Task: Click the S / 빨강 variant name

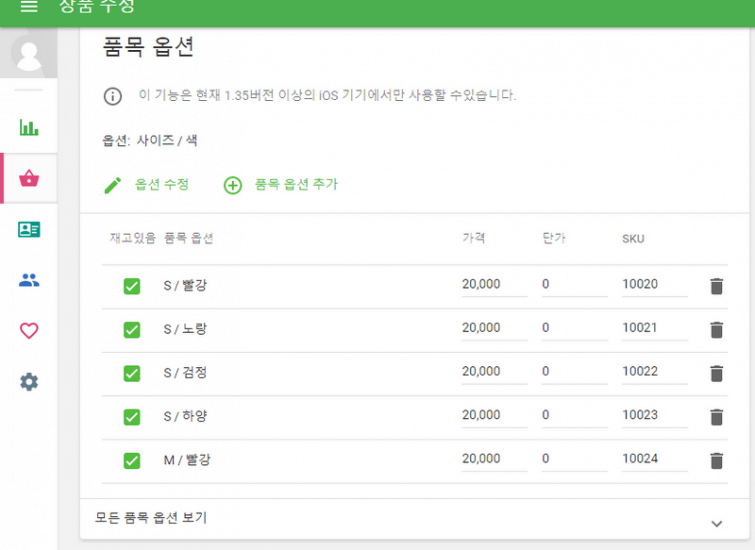Action: (185, 285)
